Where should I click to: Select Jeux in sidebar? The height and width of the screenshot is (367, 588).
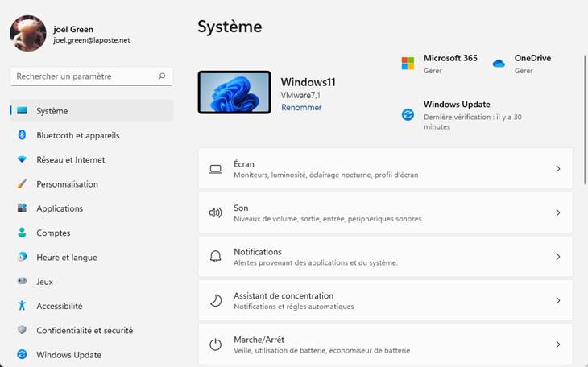point(92,281)
